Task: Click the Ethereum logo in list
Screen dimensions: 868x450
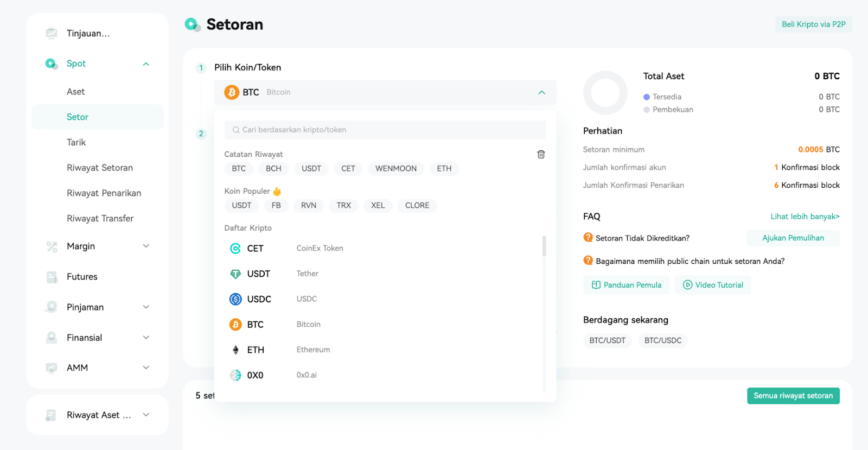Action: point(235,350)
